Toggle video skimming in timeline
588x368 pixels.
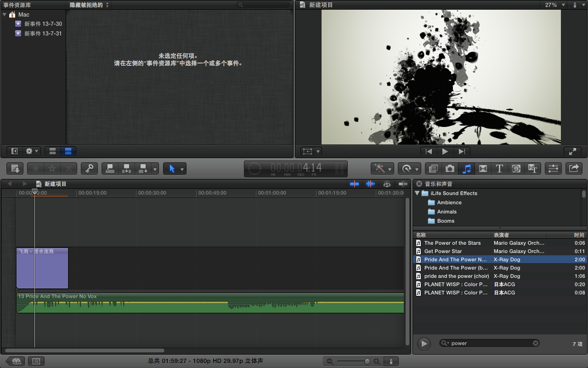coord(354,184)
